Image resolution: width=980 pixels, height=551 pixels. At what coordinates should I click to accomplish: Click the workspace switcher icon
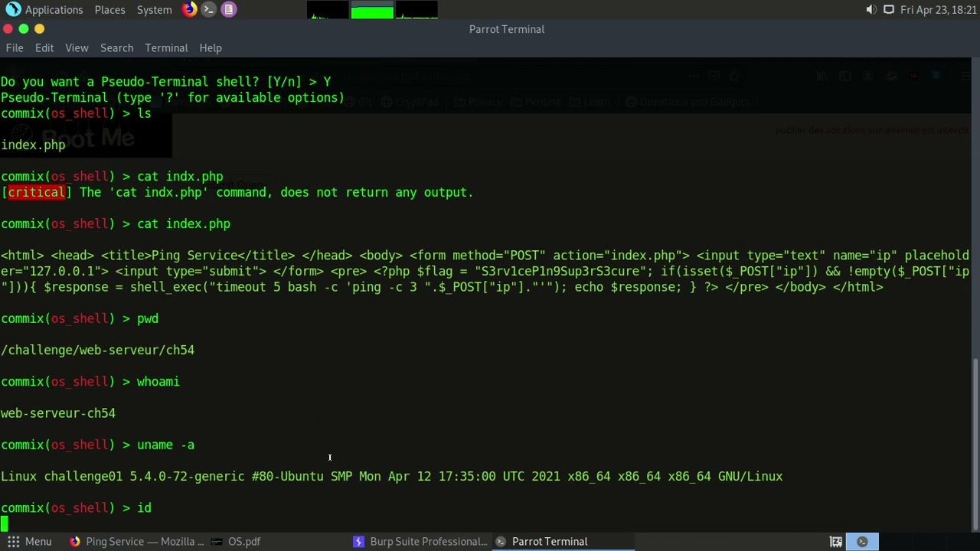(836, 541)
